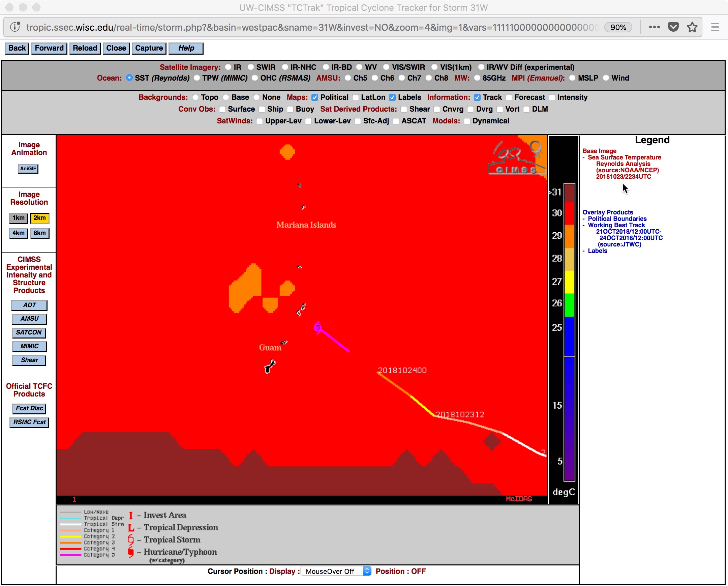Select MPI Wind option
The image size is (728, 586).
[x=606, y=78]
